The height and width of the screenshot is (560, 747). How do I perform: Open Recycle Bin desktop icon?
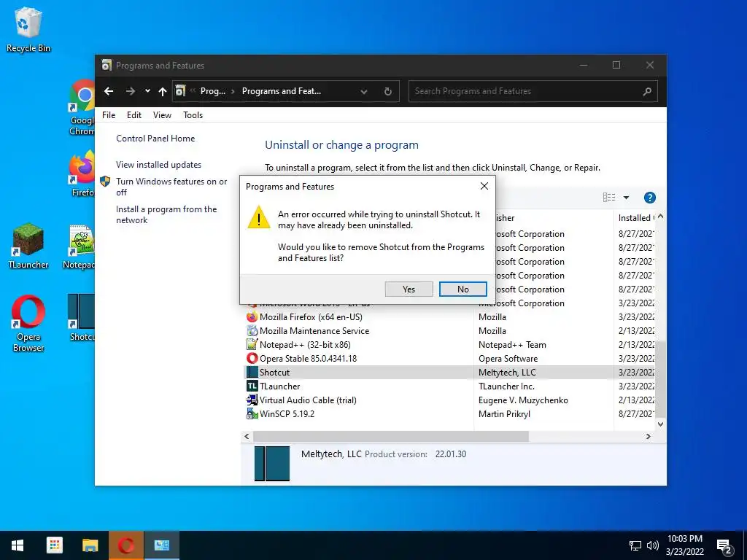(x=28, y=29)
